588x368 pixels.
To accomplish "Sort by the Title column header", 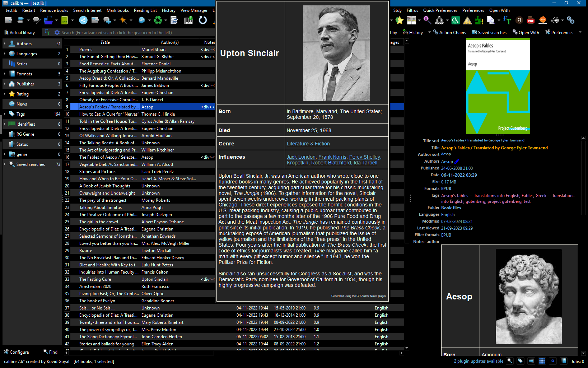I will coord(105,42).
